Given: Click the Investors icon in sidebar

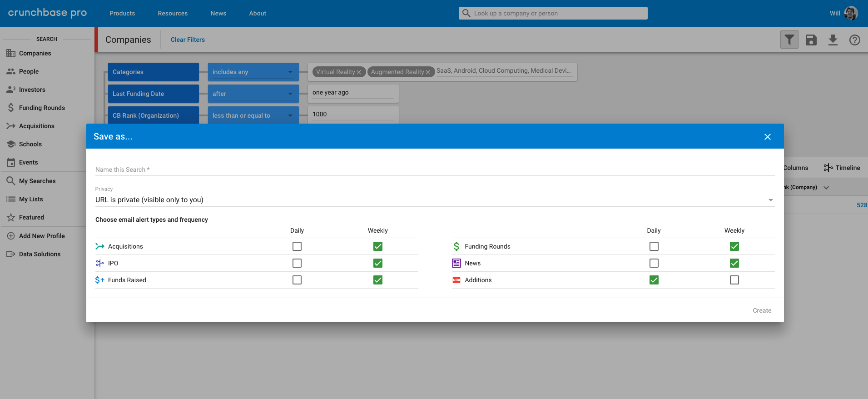Looking at the screenshot, I should (x=11, y=90).
